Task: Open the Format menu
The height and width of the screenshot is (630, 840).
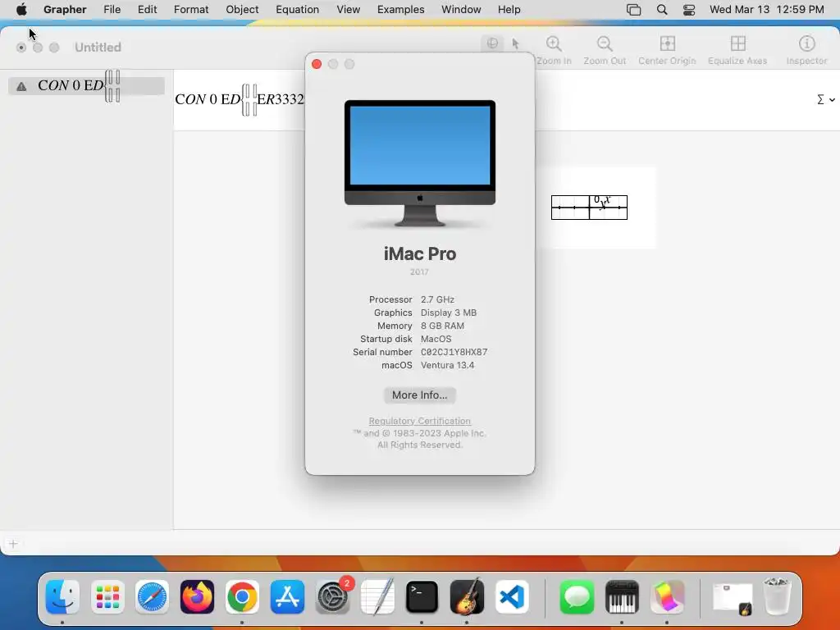Action: pos(190,10)
